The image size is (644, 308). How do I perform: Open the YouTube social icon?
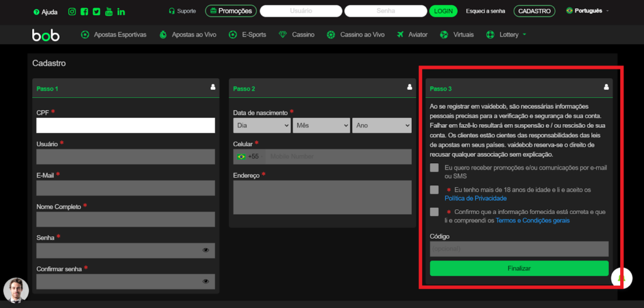point(108,11)
